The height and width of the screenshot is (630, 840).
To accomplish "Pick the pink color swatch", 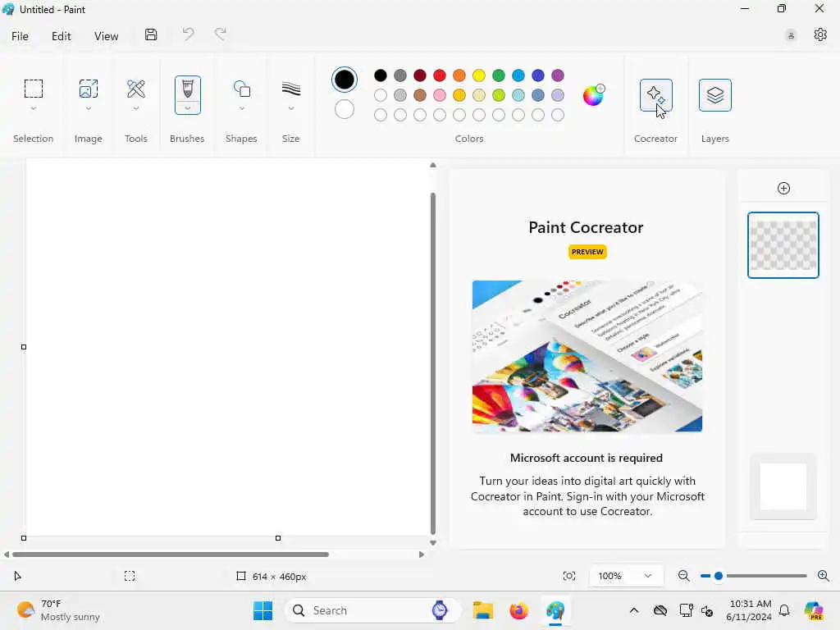I will click(440, 95).
